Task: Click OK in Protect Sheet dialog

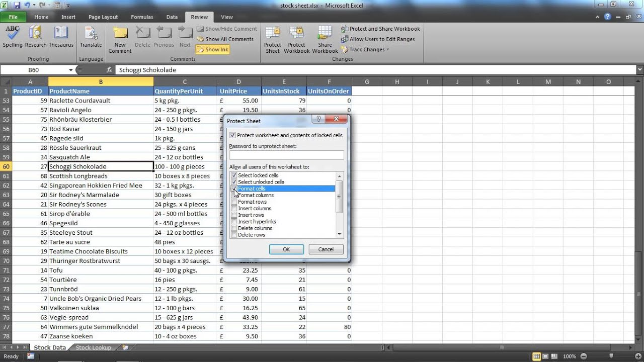Action: [x=286, y=249]
